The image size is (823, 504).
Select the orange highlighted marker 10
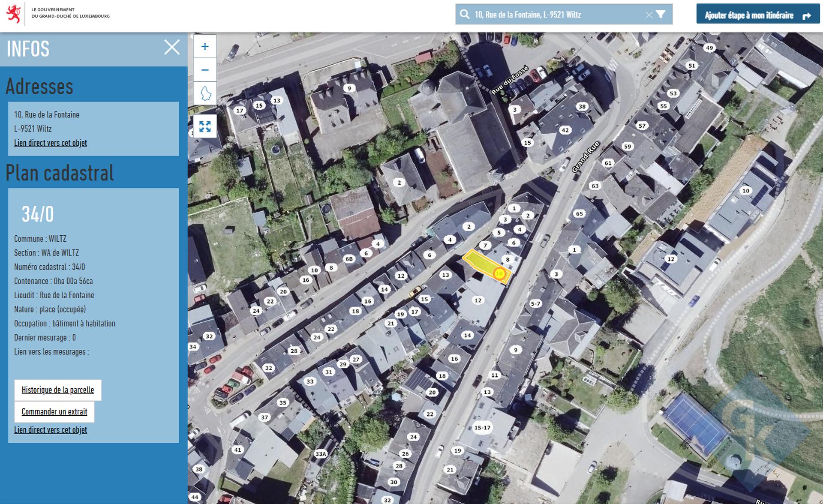pyautogui.click(x=499, y=273)
